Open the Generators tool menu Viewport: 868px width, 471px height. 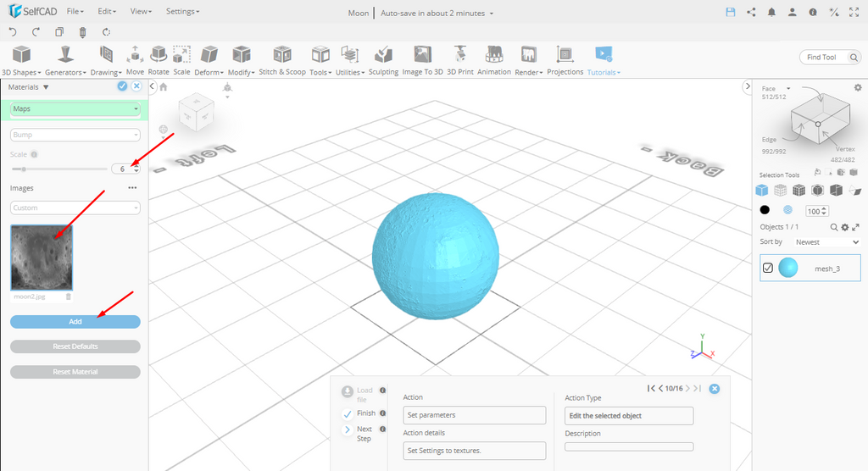(x=65, y=61)
